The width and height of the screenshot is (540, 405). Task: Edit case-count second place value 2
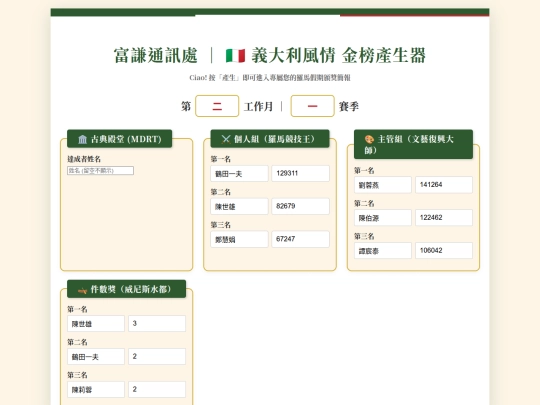(x=157, y=356)
